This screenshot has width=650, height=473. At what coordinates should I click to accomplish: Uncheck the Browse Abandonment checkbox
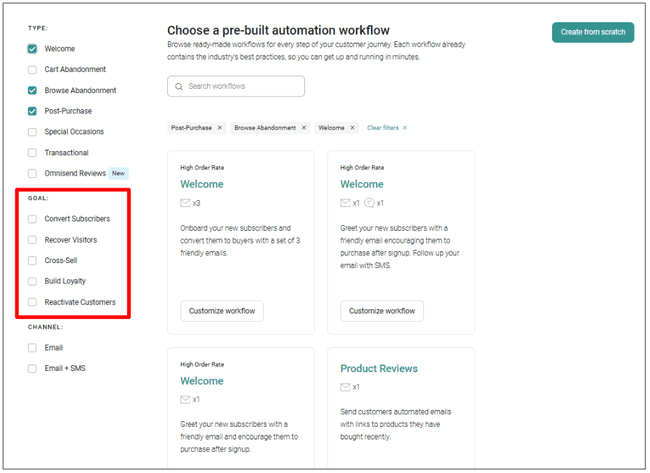tap(33, 91)
